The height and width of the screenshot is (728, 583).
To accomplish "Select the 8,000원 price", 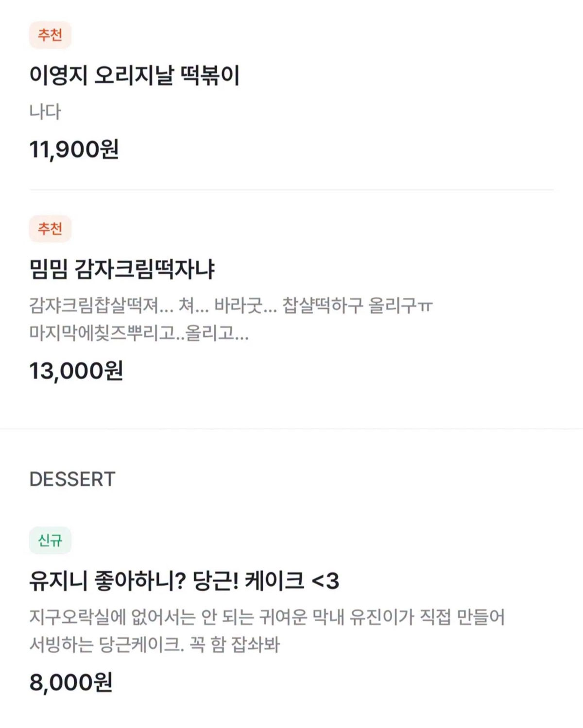I will (x=71, y=682).
